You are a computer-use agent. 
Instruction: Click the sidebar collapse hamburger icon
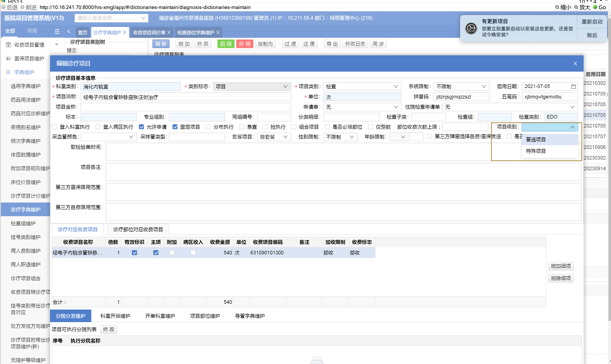57,31
